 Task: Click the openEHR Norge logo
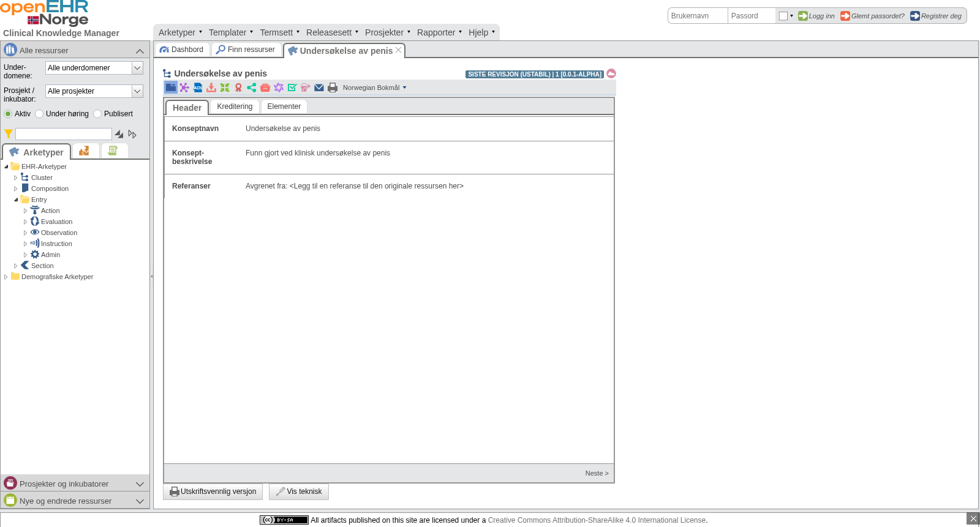(x=45, y=13)
